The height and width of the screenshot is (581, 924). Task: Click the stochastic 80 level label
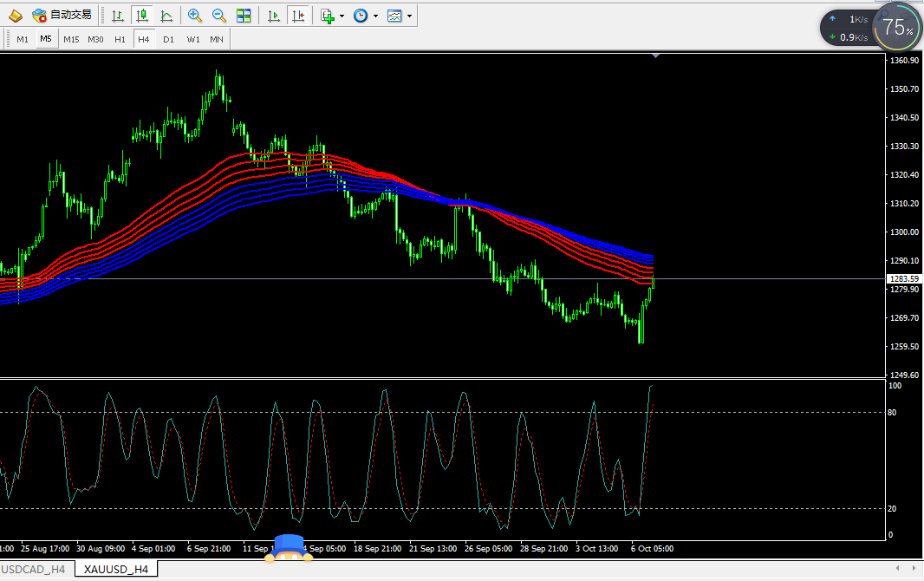coord(892,413)
